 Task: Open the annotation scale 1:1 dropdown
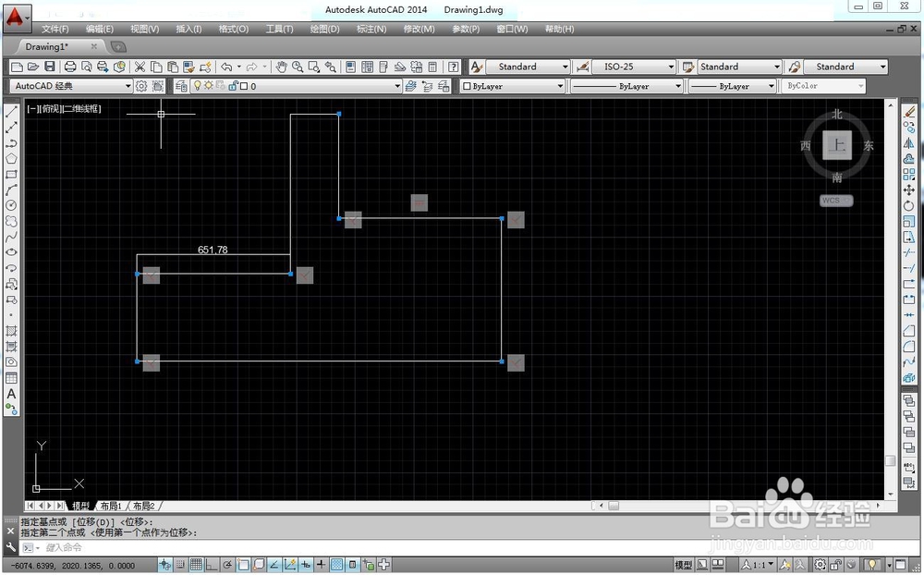[x=758, y=565]
